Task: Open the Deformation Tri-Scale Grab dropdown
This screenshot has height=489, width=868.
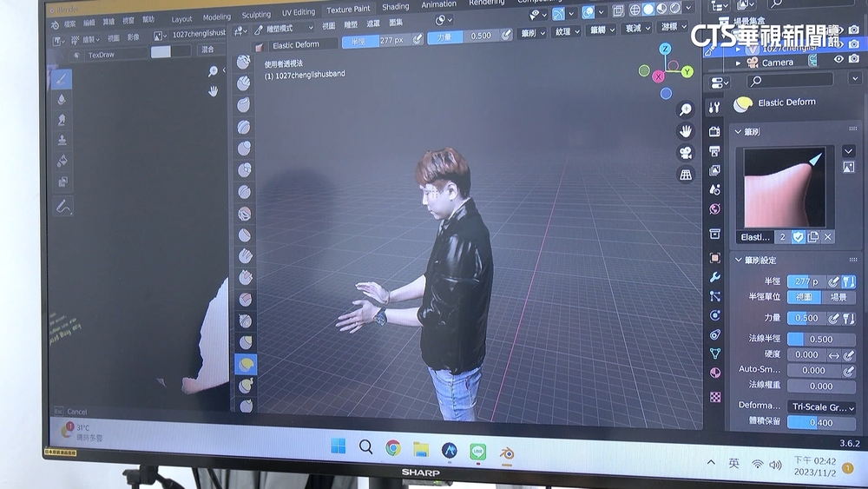Action: pos(822,407)
